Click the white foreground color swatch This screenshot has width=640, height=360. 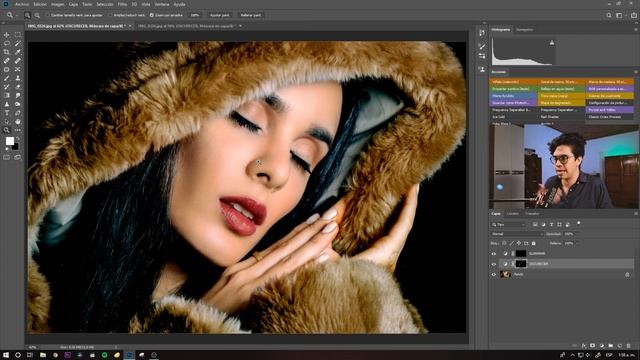pyautogui.click(x=9, y=141)
